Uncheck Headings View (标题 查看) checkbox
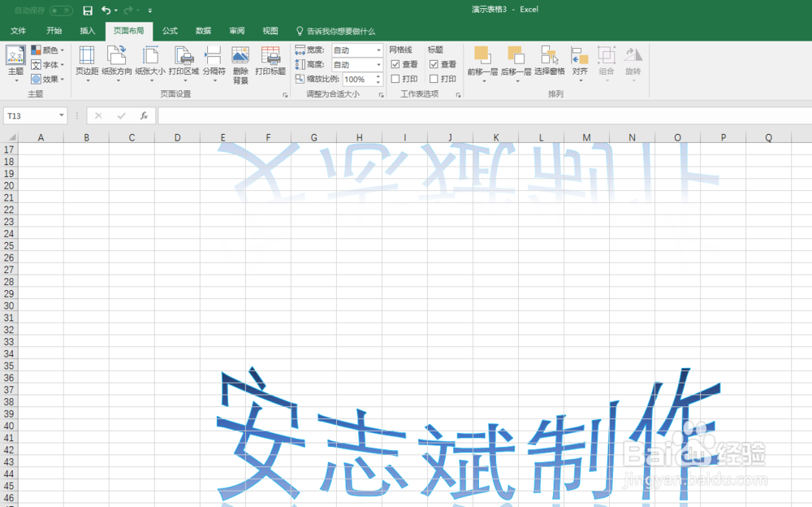Image resolution: width=812 pixels, height=507 pixels. click(434, 64)
